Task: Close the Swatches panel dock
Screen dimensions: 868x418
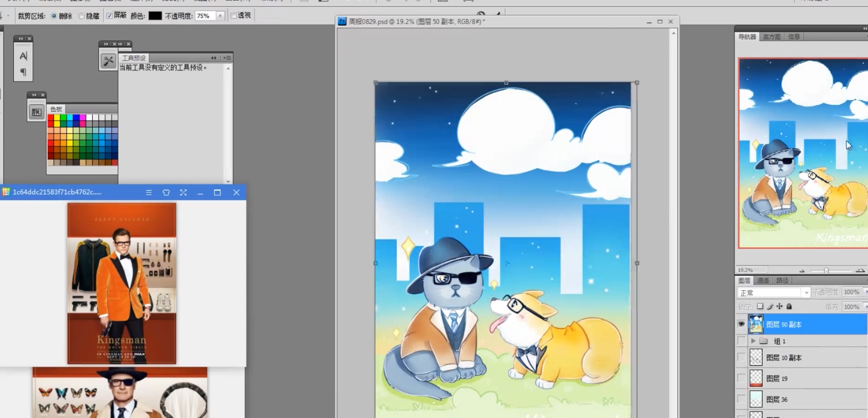Action: pos(43,95)
